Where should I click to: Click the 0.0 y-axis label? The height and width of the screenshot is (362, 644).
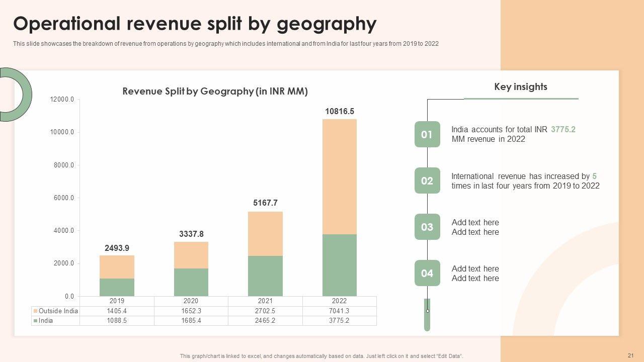[x=69, y=296]
